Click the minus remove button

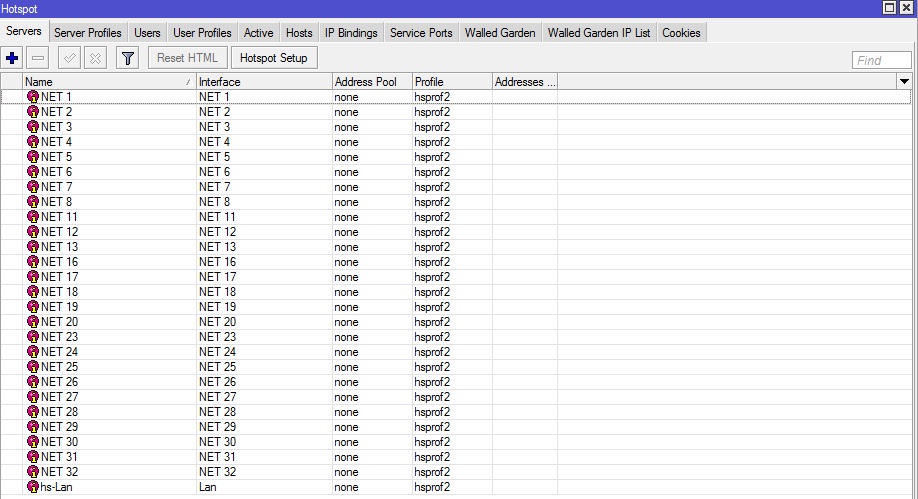click(x=38, y=58)
